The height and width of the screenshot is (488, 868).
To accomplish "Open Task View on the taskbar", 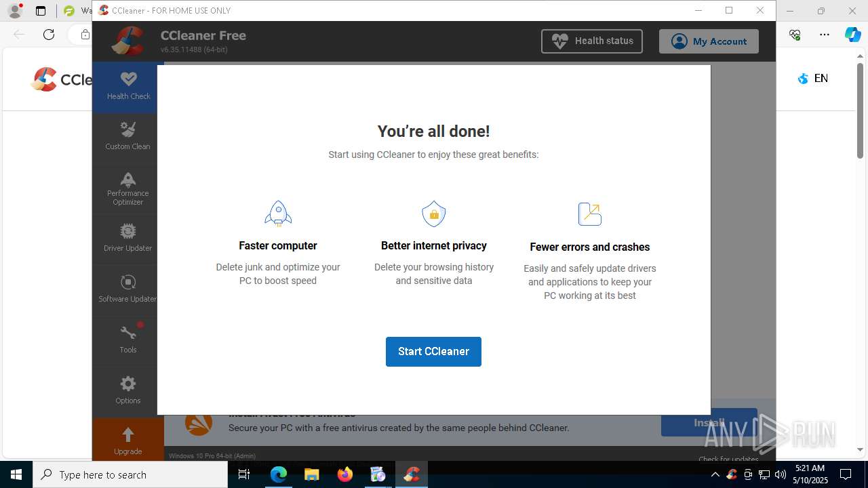I will pos(245,474).
